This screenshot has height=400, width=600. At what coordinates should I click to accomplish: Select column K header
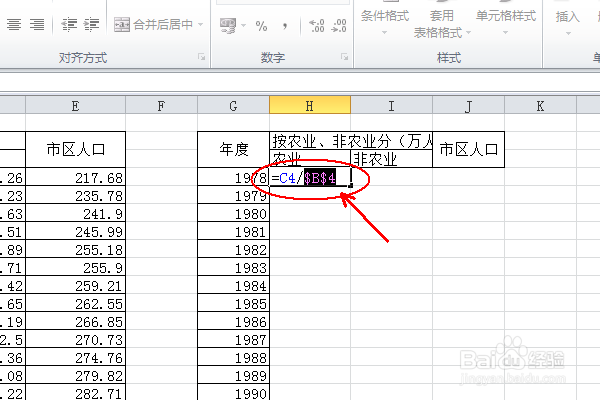point(540,106)
